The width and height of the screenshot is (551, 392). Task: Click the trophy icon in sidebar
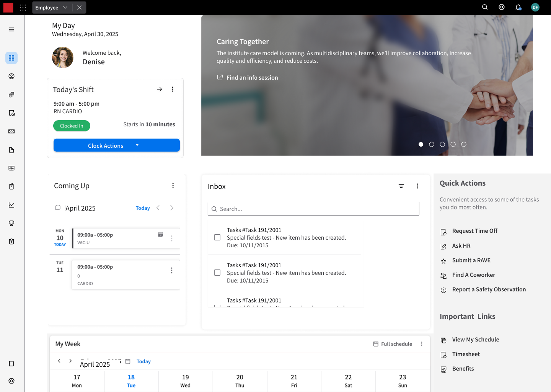pyautogui.click(x=11, y=223)
